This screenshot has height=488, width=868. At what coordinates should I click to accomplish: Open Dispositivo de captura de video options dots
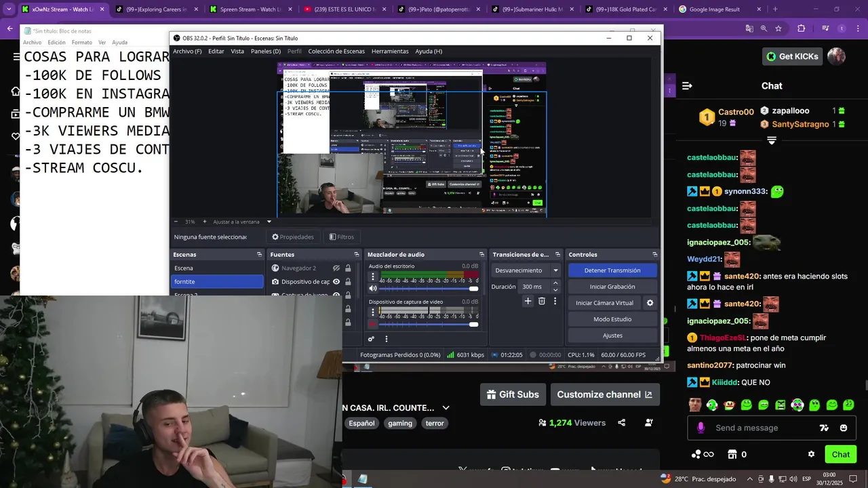point(372,312)
